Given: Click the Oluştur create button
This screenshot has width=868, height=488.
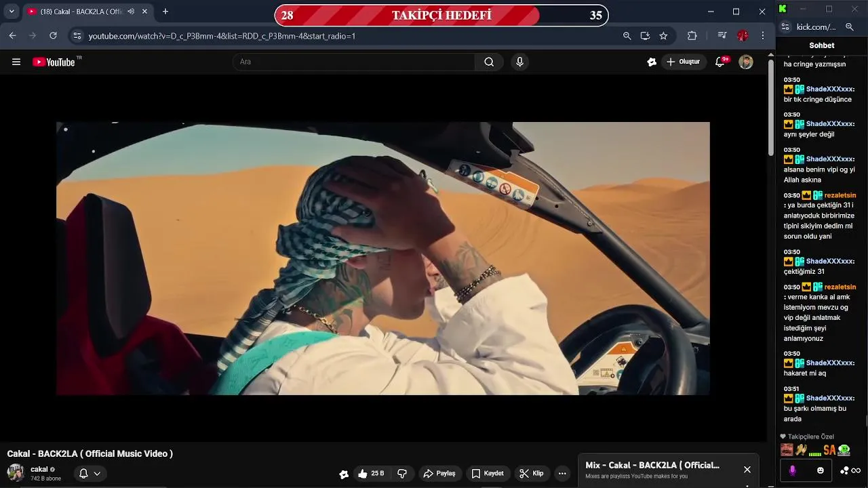Looking at the screenshot, I should click(683, 62).
